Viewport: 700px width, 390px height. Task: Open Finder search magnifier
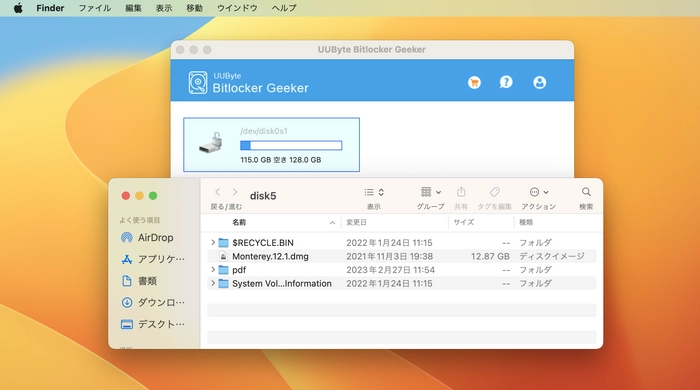pos(586,192)
